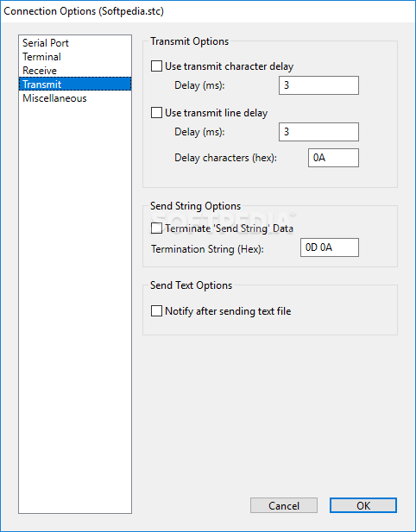Viewport: 416px width, 532px height.
Task: Confirm settings with the OK button
Action: [x=363, y=505]
